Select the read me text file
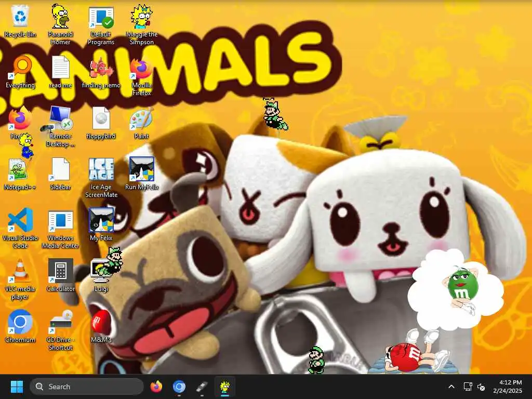The width and height of the screenshot is (532, 399). [x=60, y=72]
